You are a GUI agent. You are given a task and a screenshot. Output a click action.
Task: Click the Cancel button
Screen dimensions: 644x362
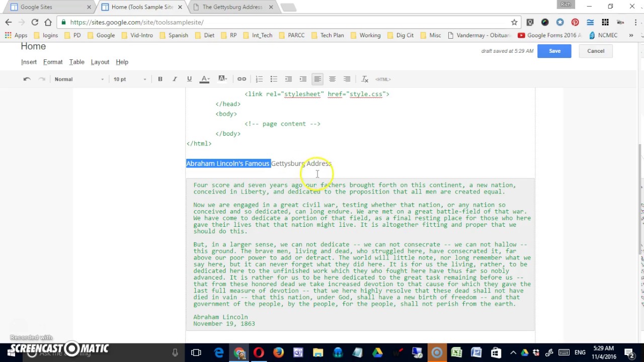click(x=596, y=51)
